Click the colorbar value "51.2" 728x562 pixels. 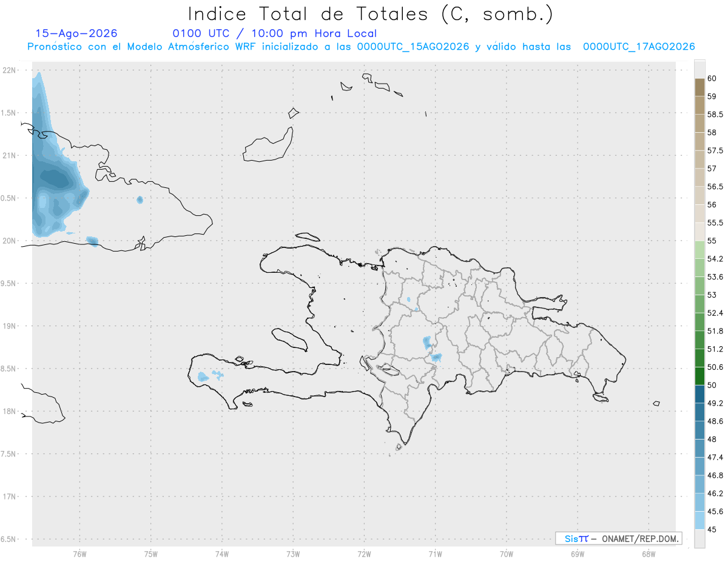pyautogui.click(x=716, y=349)
